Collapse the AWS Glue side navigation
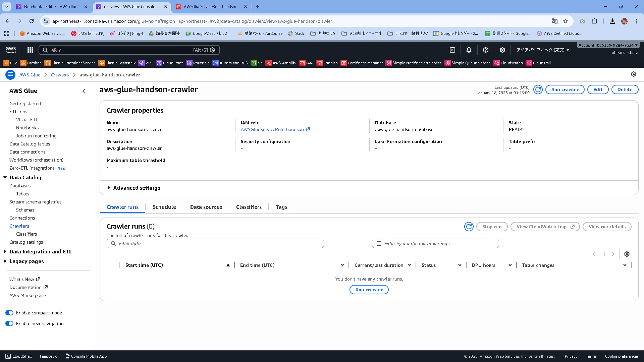The height and width of the screenshot is (362, 644). click(x=84, y=91)
